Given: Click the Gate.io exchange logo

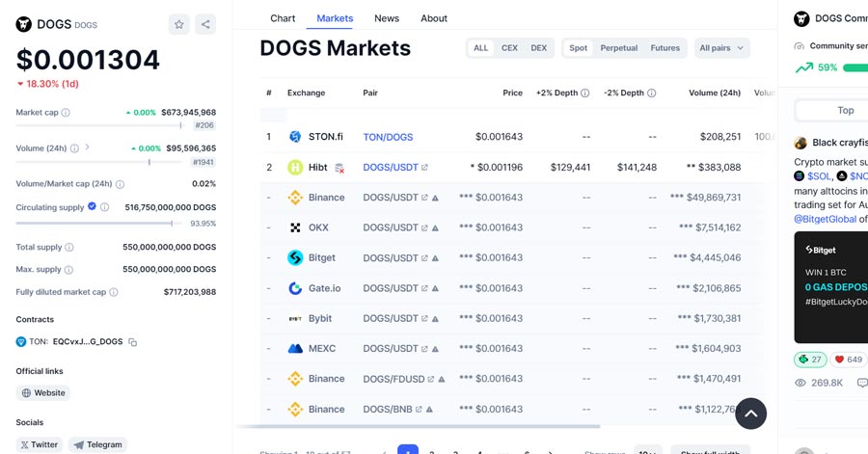Looking at the screenshot, I should click(295, 288).
